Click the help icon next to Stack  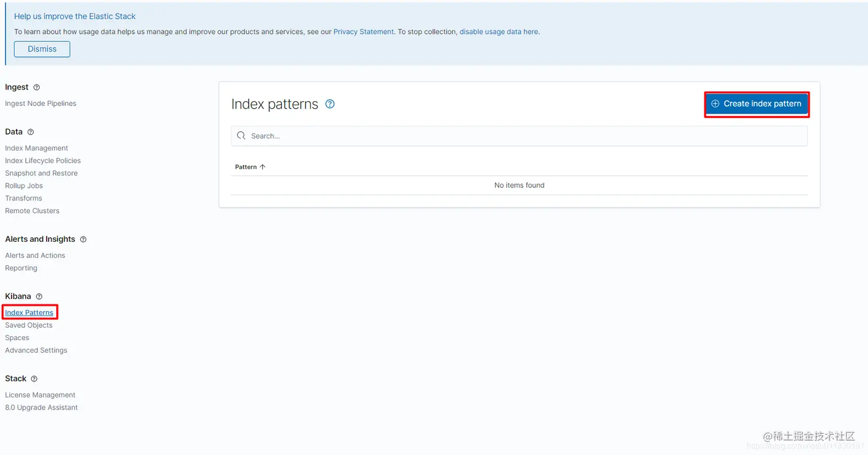click(34, 379)
